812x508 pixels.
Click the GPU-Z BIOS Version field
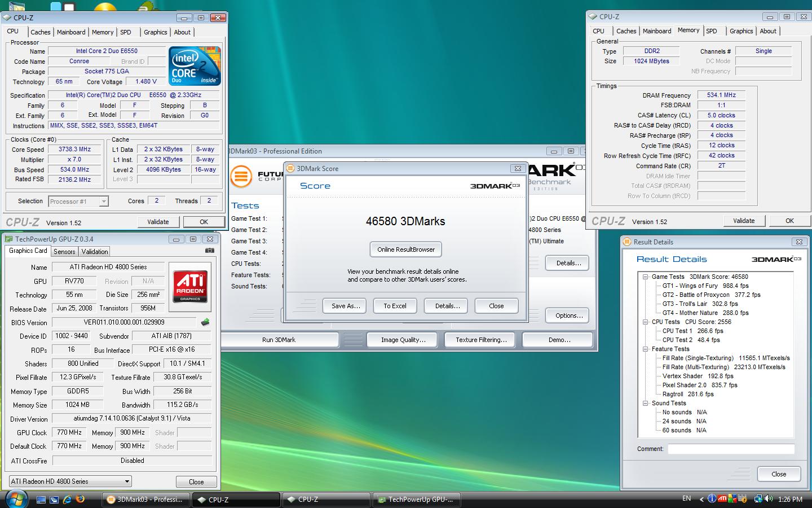pos(125,322)
